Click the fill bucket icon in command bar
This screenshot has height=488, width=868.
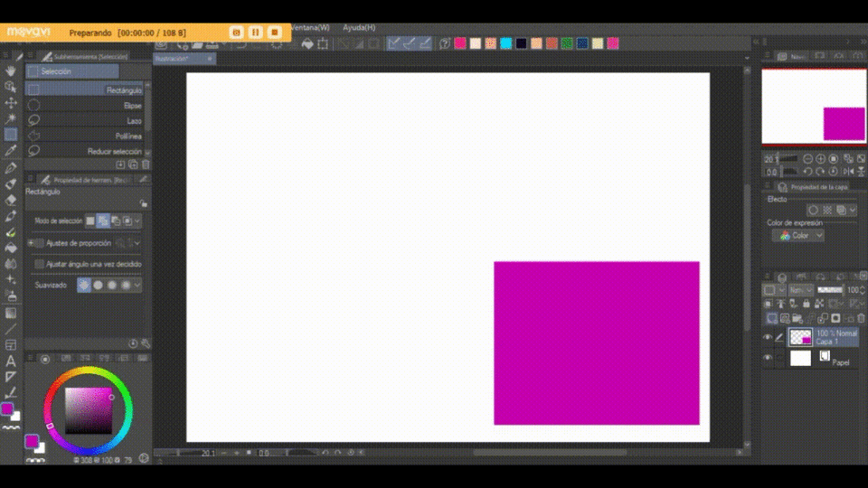(307, 43)
